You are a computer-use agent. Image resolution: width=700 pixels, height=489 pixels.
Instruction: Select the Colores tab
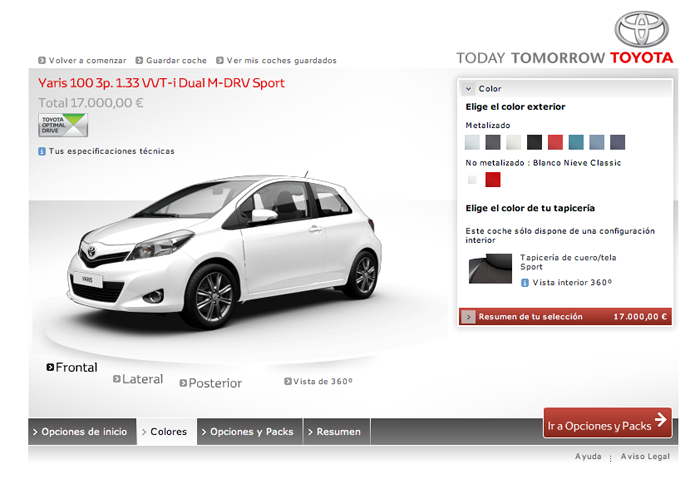pos(167,432)
